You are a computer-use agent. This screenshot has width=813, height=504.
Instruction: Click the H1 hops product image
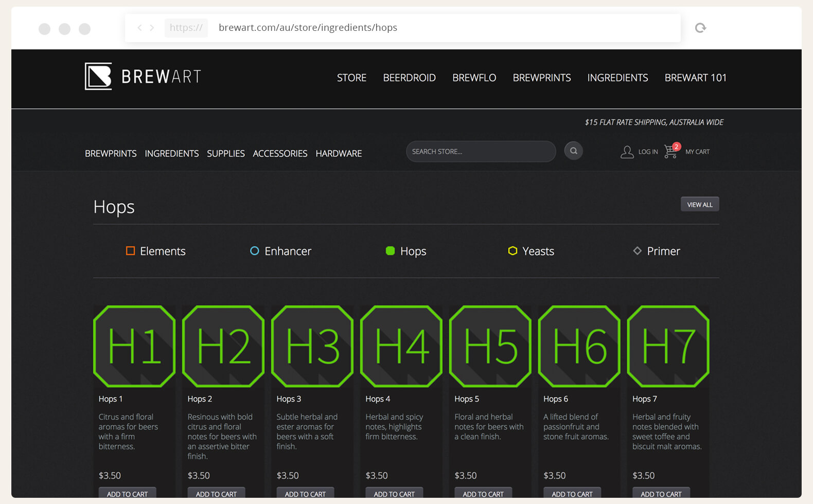pos(134,346)
